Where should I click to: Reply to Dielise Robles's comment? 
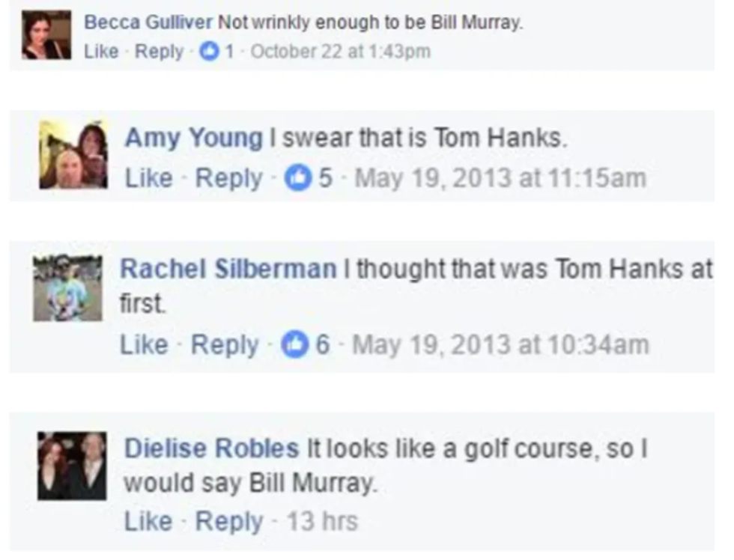(228, 521)
